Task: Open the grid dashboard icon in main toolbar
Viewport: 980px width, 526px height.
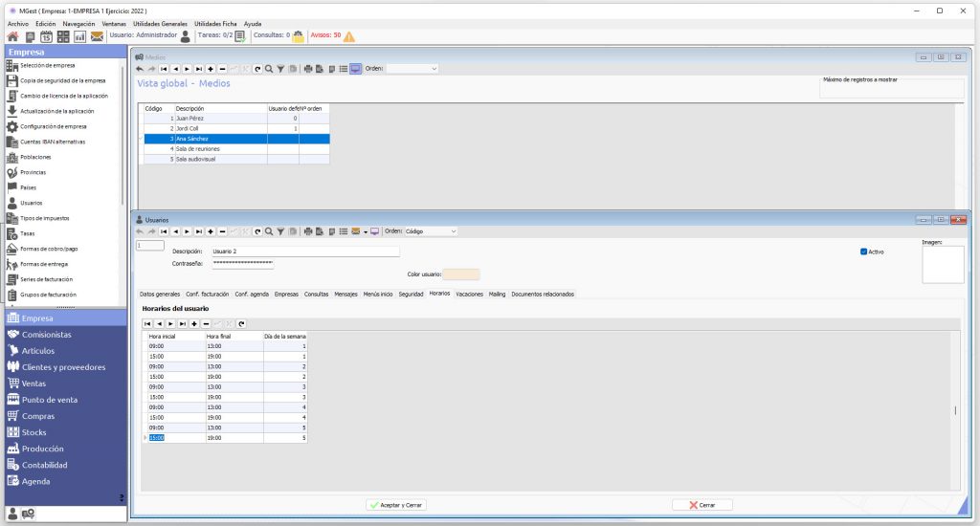Action: point(63,37)
